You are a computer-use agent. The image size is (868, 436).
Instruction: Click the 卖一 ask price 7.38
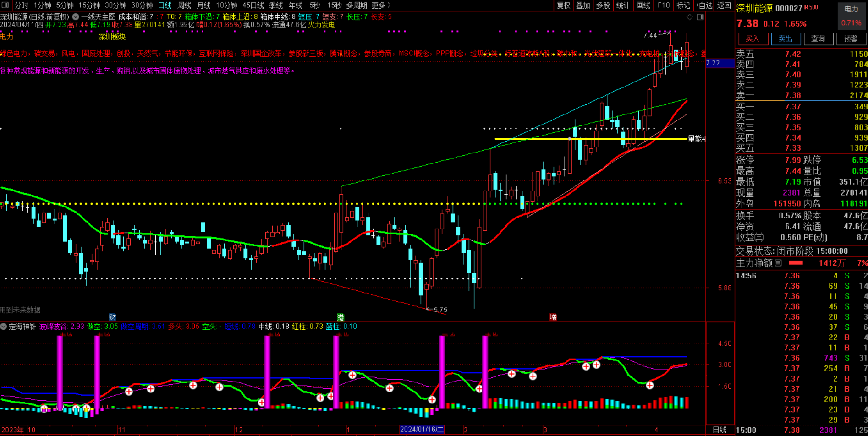coord(793,95)
